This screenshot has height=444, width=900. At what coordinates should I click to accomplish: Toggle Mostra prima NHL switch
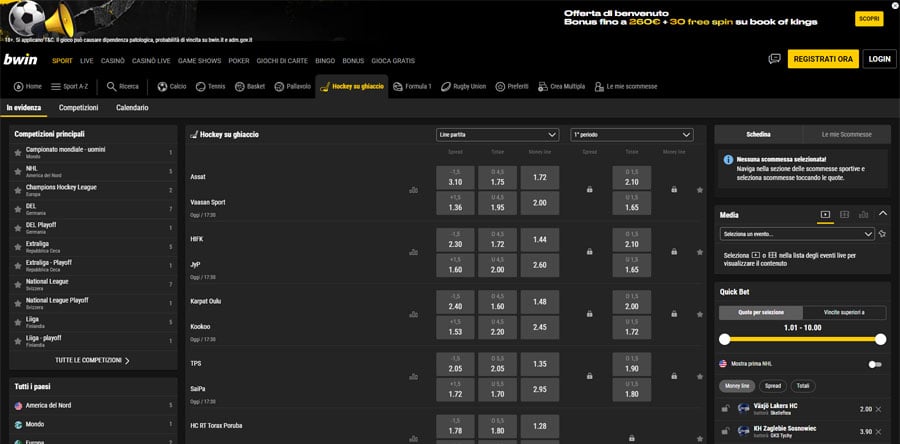click(875, 364)
